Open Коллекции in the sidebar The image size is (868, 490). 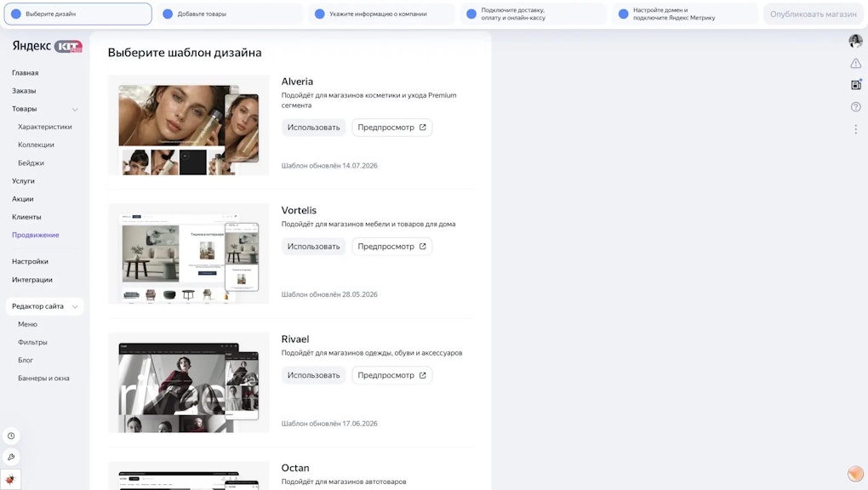[36, 145]
